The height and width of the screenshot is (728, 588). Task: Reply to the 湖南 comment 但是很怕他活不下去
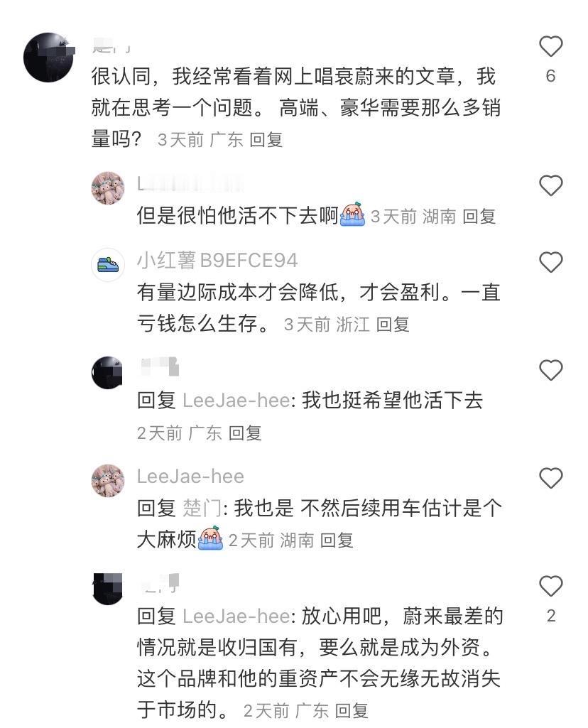[x=479, y=217]
